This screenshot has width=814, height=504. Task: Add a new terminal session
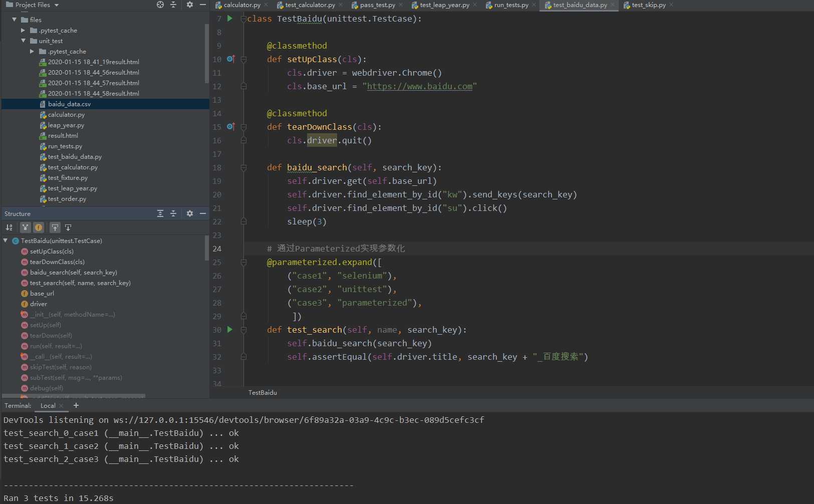tap(76, 405)
